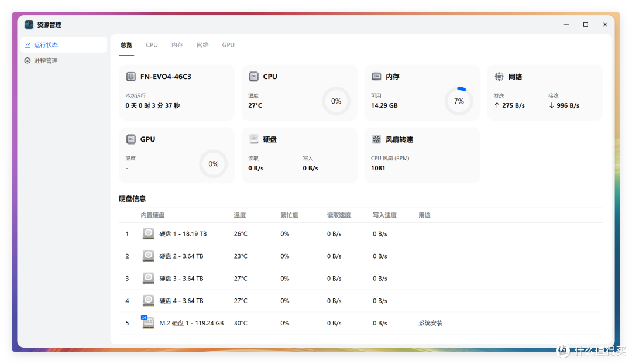Viewport: 632px width, 364px height.
Task: Switch to the CPU tab
Action: click(152, 44)
